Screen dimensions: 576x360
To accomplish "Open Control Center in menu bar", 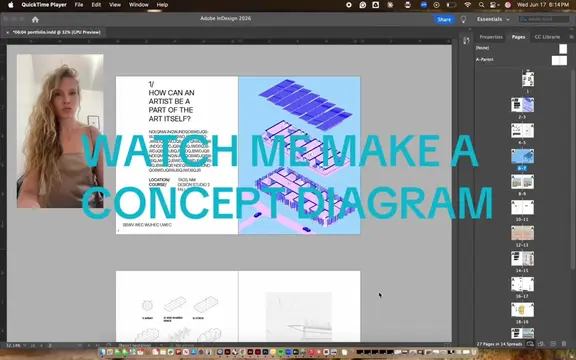I will (493, 5).
